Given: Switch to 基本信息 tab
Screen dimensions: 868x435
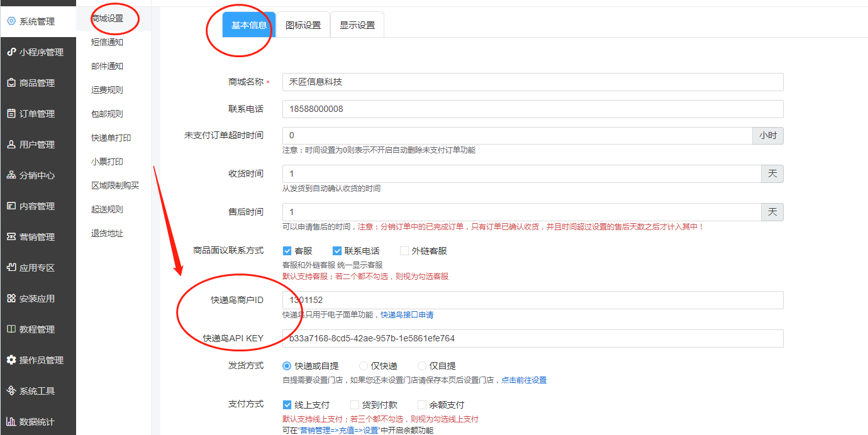Looking at the screenshot, I should (x=249, y=25).
